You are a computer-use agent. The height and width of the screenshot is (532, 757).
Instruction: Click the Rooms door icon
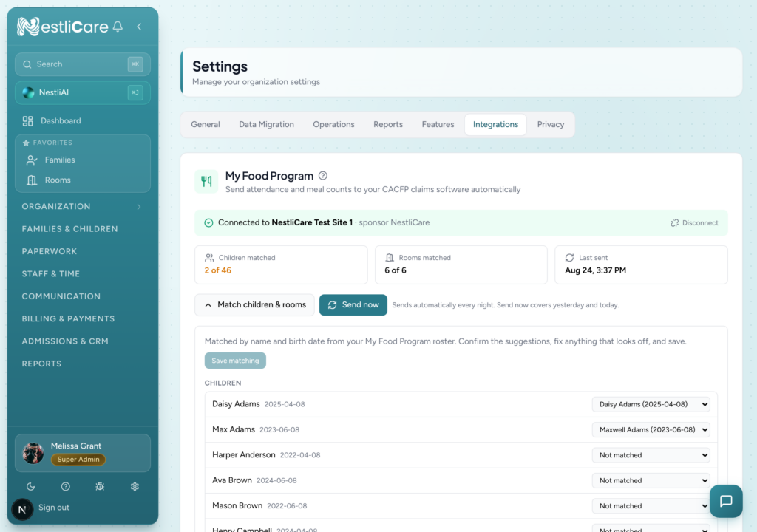[32, 180]
